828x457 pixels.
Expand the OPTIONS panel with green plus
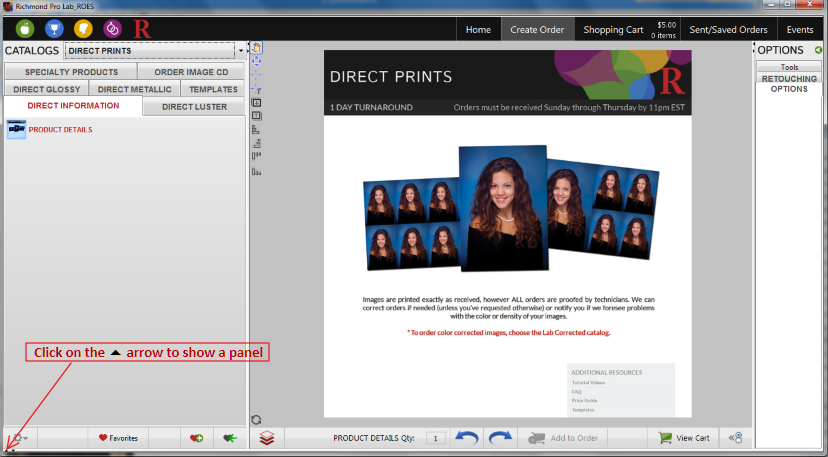[819, 50]
